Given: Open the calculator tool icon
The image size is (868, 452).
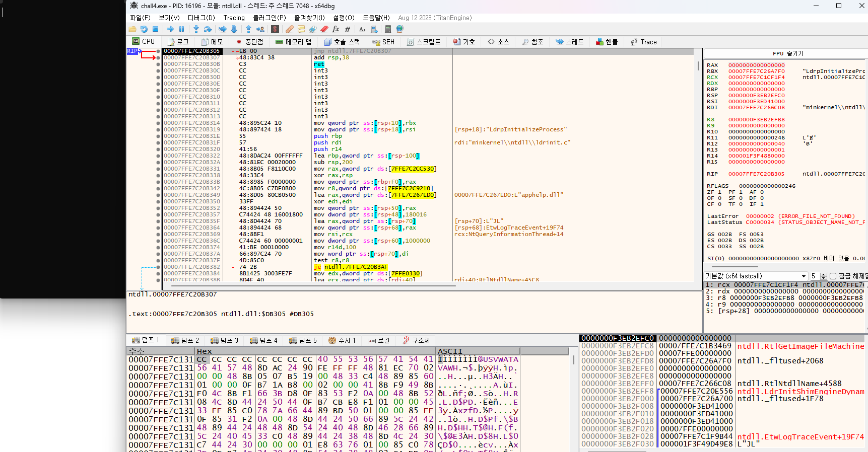Looking at the screenshot, I should pyautogui.click(x=387, y=29).
